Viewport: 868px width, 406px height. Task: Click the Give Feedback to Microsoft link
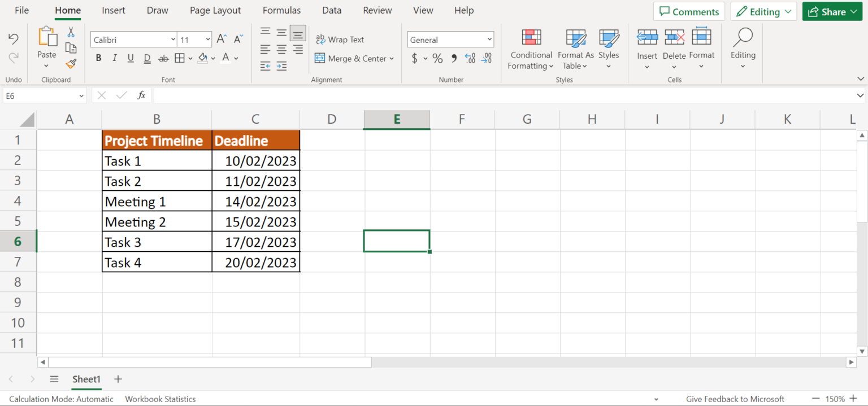pyautogui.click(x=735, y=399)
